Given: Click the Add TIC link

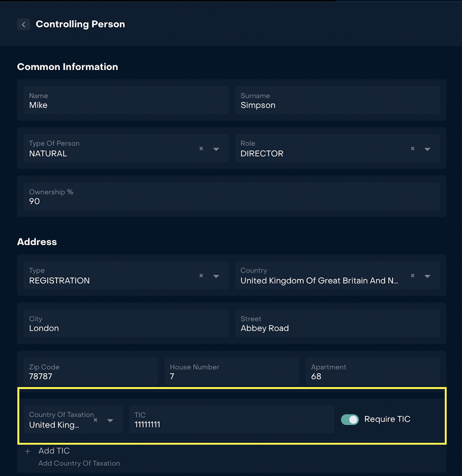Looking at the screenshot, I should click(54, 451).
